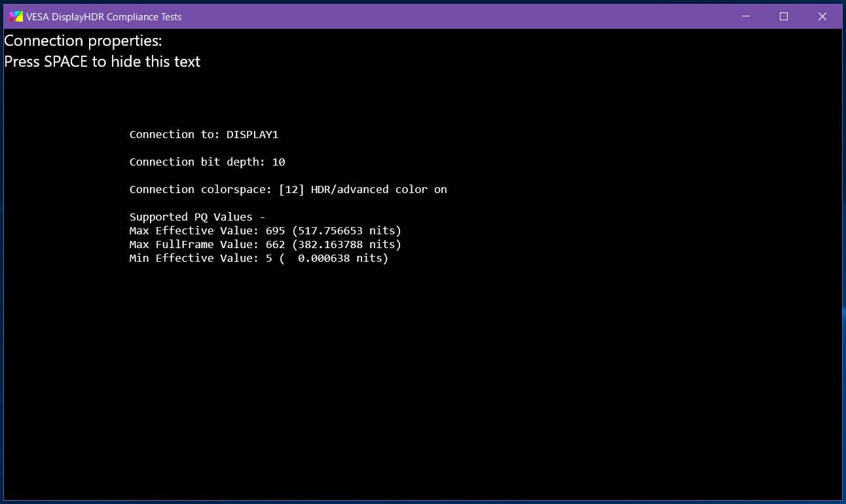Click the 'Connection properties:' heading
Viewport: 846px width, 504px height.
[83, 41]
